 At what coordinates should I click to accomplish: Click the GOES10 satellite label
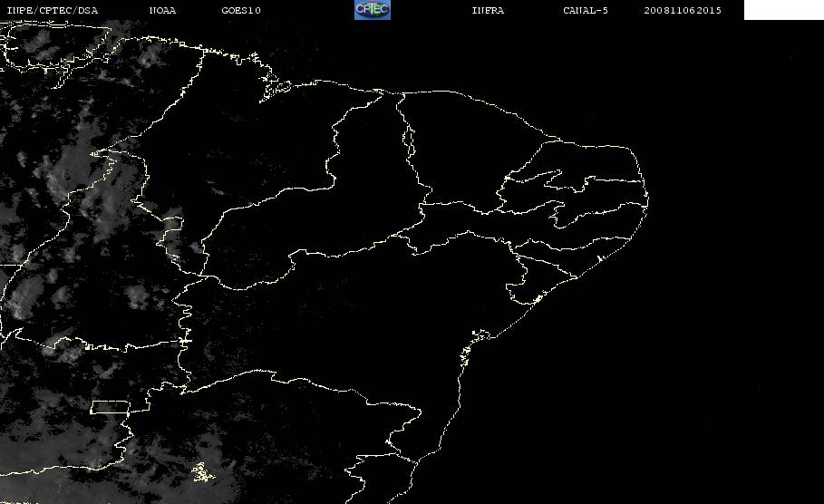tap(241, 10)
